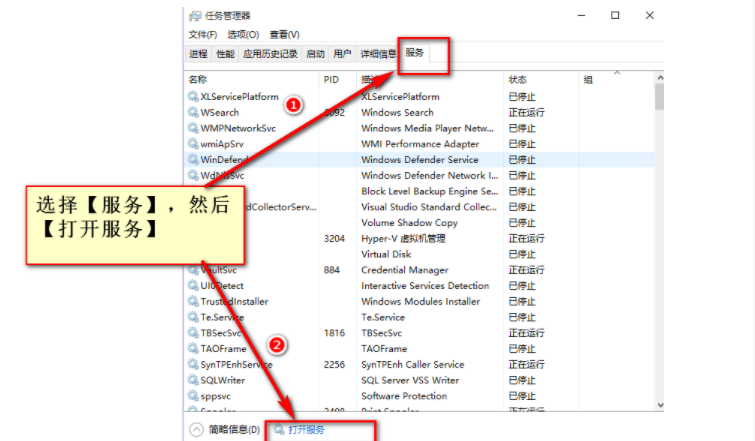
Task: Click the Te.Service description cell
Action: 383,317
